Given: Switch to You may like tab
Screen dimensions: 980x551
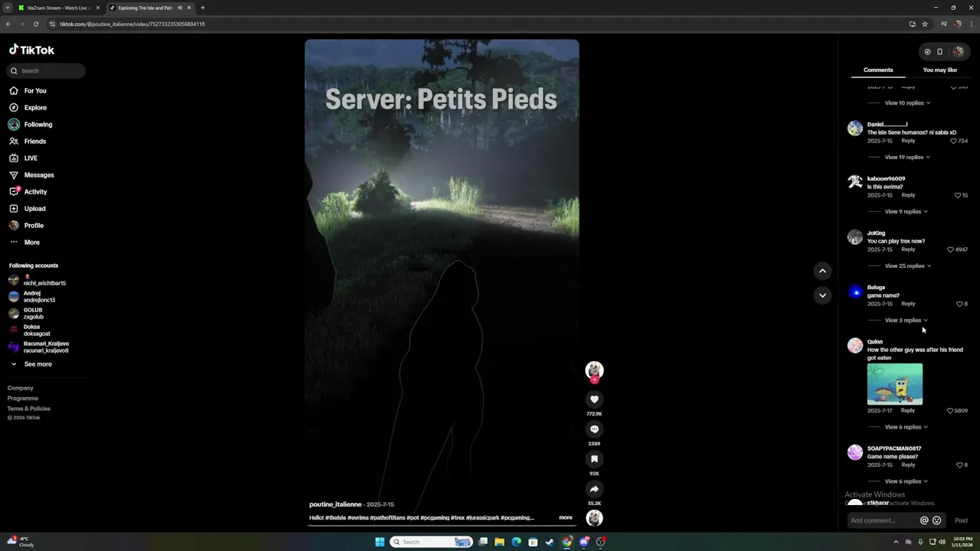Looking at the screenshot, I should coord(939,70).
